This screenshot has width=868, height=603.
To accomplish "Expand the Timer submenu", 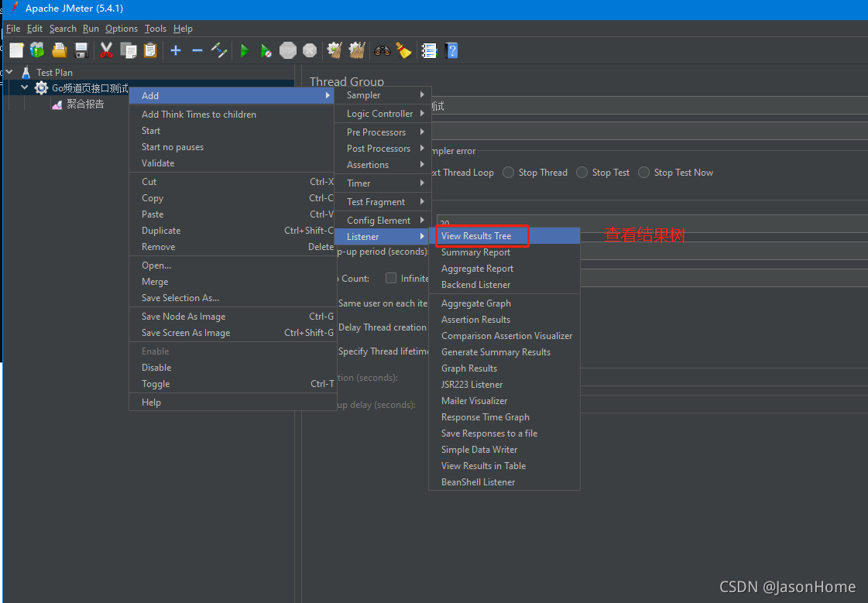I will [383, 183].
